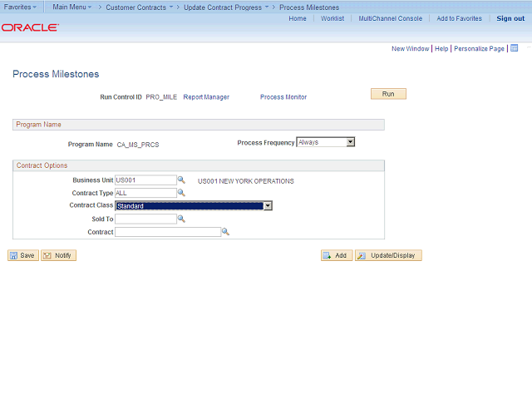Open the Main Menu dropdown
Screen dimensions: 532x399
pyautogui.click(x=72, y=7)
